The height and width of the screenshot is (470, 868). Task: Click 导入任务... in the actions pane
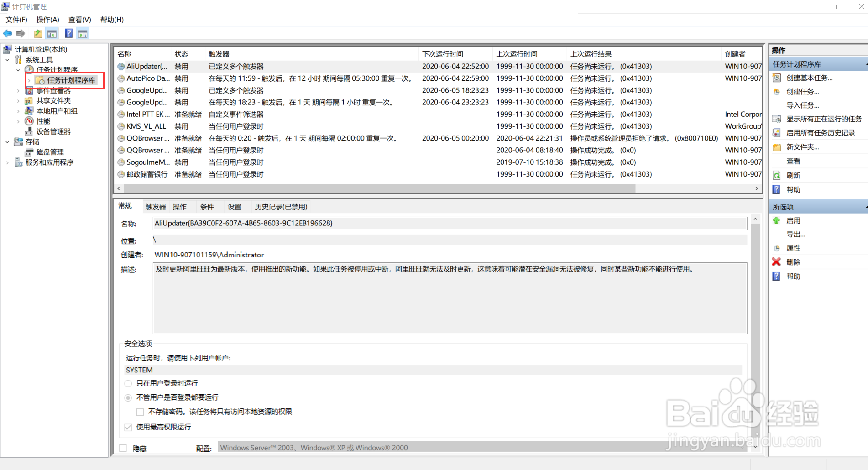pos(803,105)
